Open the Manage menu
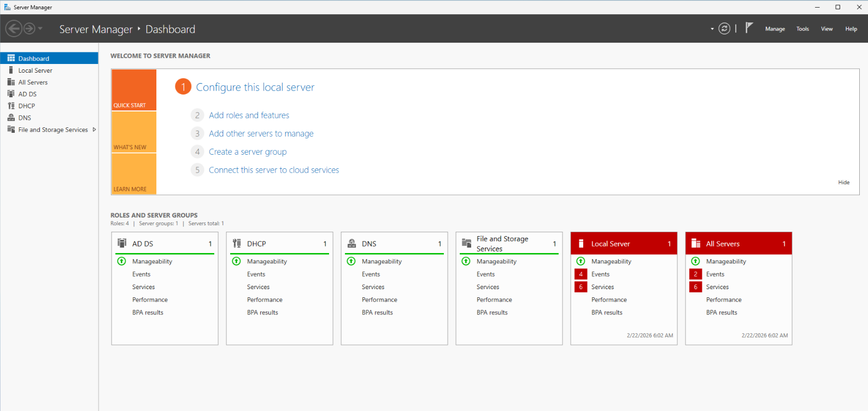This screenshot has height=411, width=868. [775, 29]
